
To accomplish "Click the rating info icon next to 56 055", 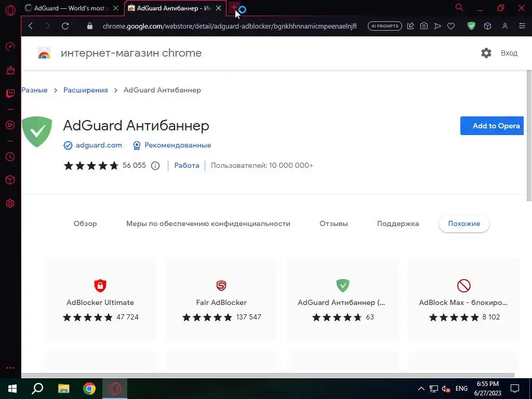I will coord(155,166).
